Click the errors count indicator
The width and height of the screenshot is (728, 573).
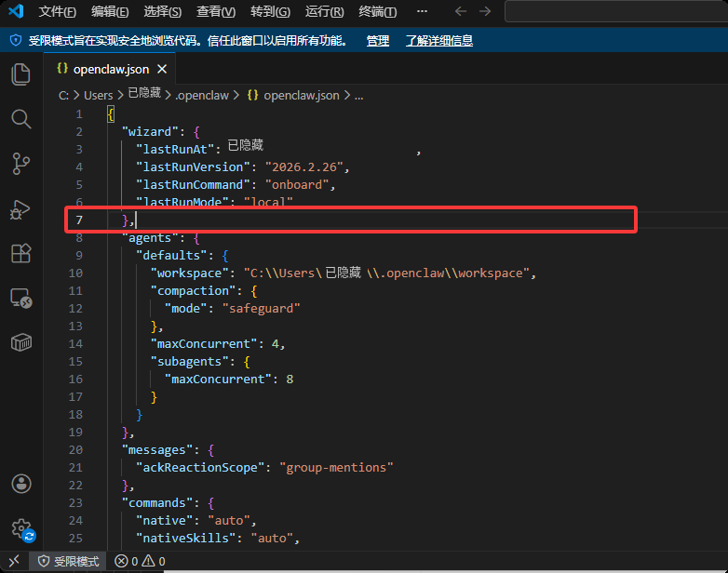point(127,562)
